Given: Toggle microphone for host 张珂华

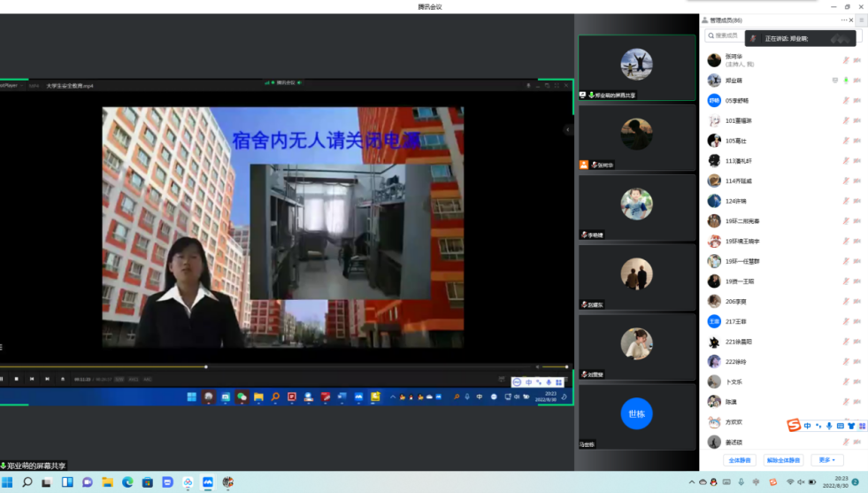Looking at the screenshot, I should click(846, 60).
